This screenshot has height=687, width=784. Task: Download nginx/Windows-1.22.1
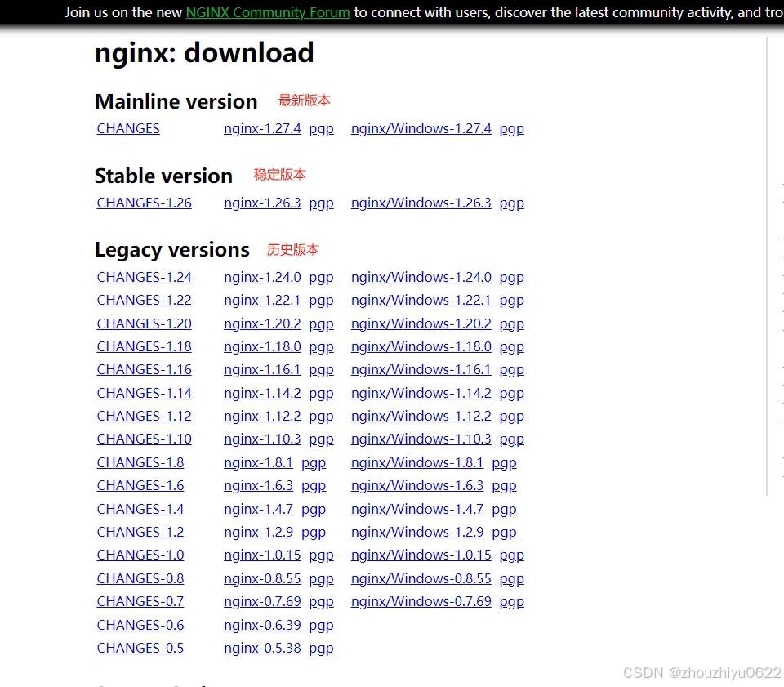pyautogui.click(x=421, y=300)
